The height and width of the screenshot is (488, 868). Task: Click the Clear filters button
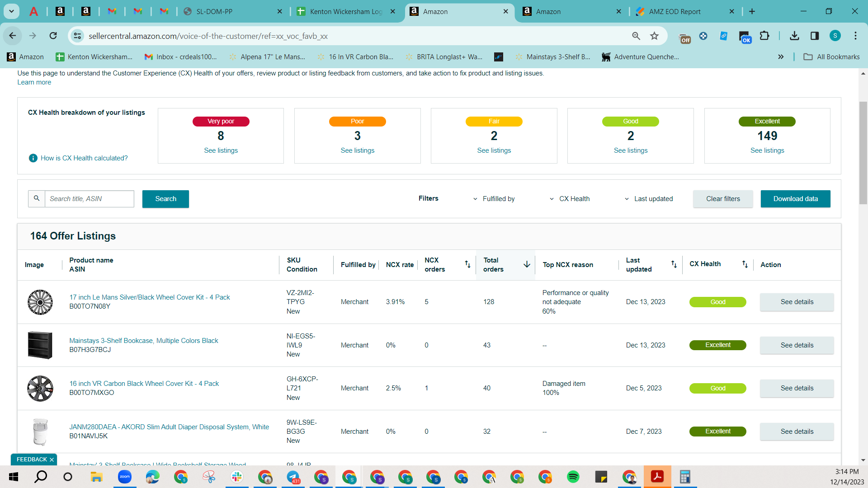[x=723, y=199]
